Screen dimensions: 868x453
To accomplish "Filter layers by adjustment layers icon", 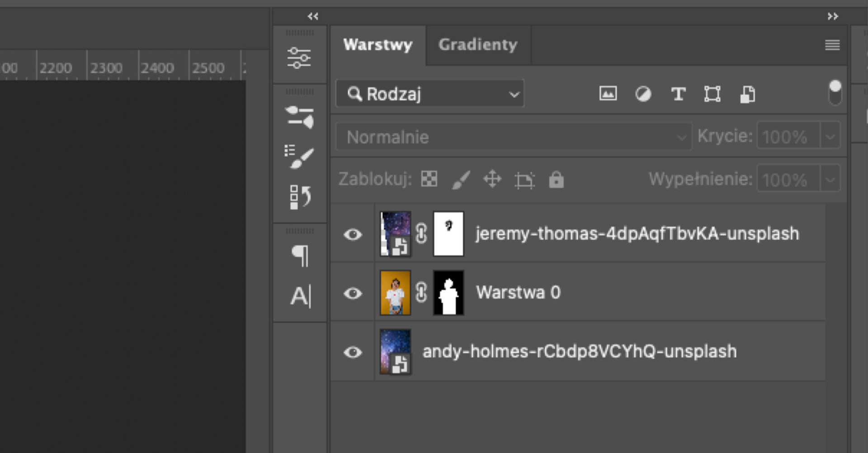I will 643,94.
